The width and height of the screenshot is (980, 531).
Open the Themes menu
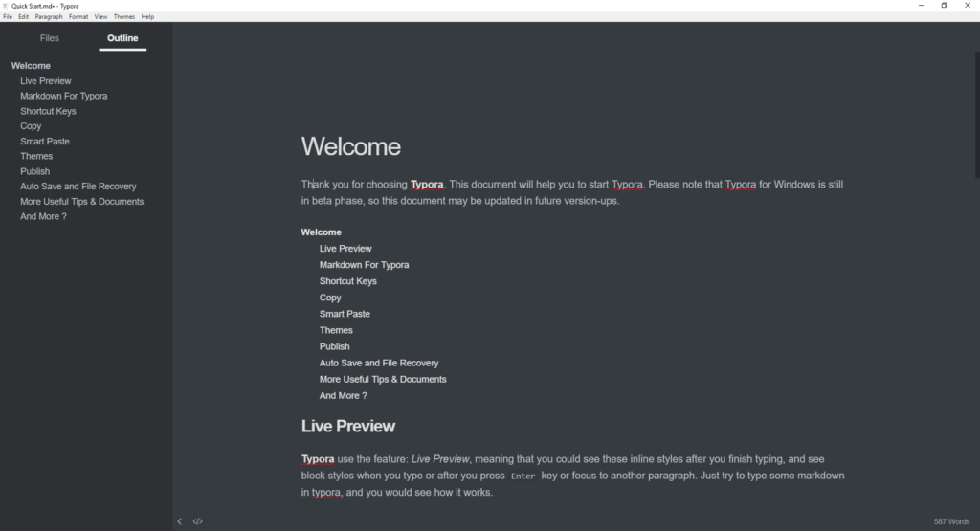coord(123,17)
